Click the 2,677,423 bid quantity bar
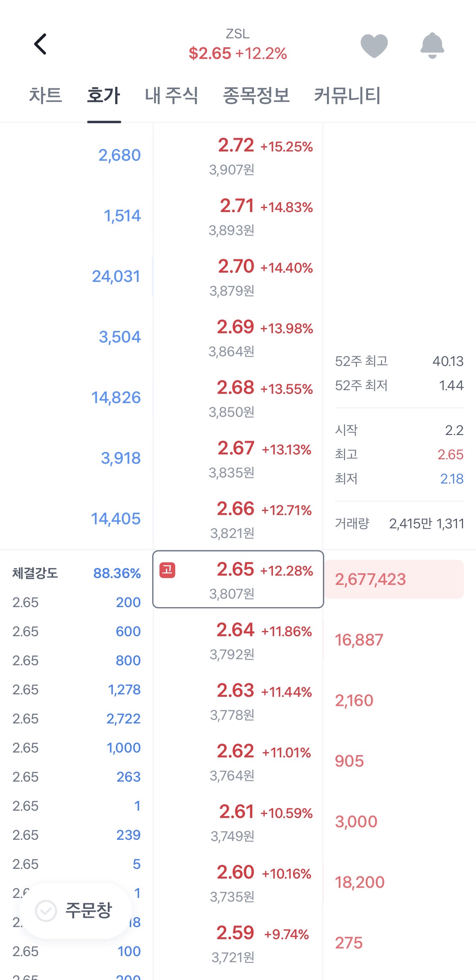The width and height of the screenshot is (476, 980). 394,579
